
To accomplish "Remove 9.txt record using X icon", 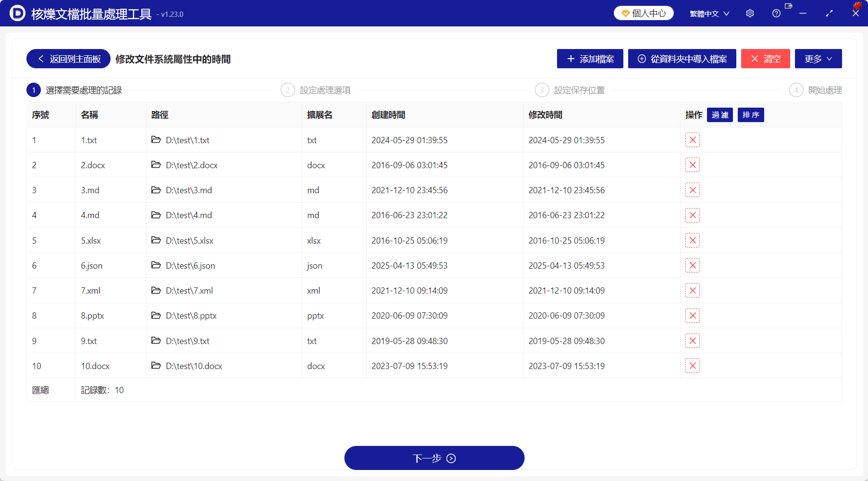I will 692,341.
